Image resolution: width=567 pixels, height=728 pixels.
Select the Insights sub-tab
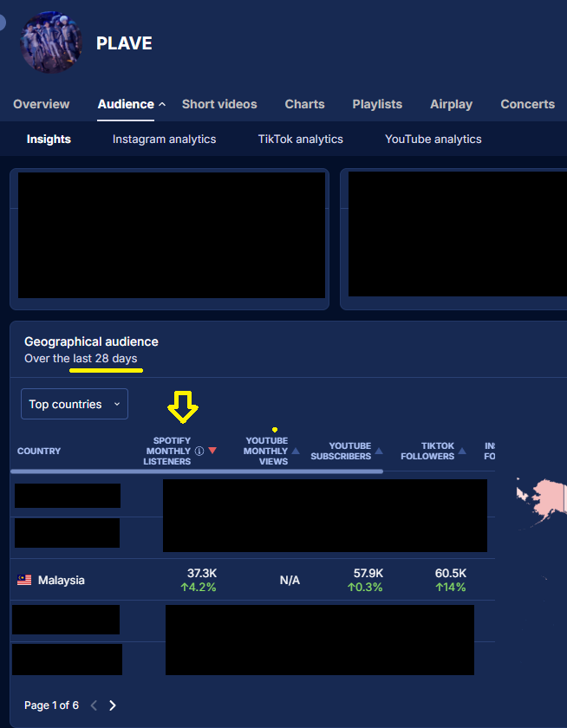(x=49, y=140)
